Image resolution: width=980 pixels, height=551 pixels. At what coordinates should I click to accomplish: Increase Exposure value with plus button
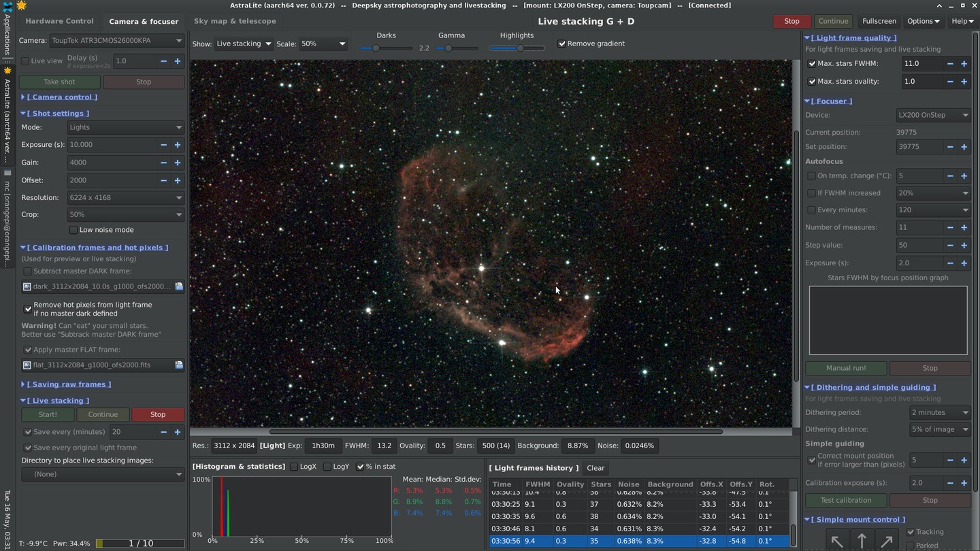point(178,145)
